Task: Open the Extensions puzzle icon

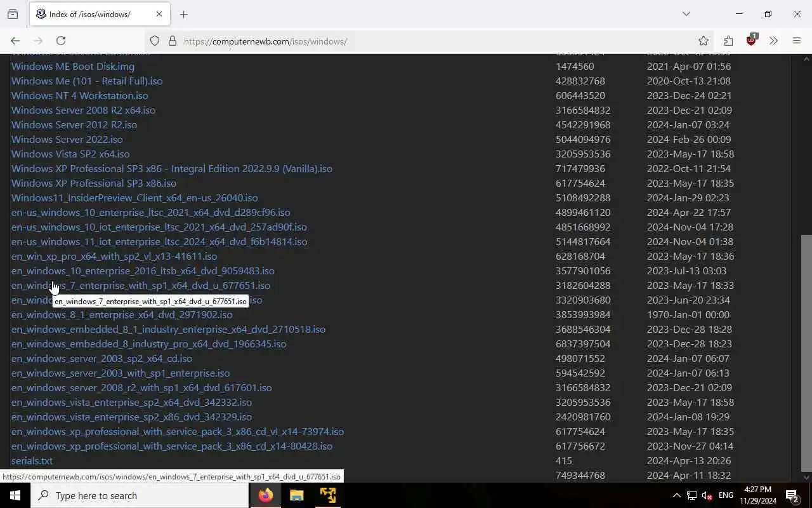Action: click(728, 41)
